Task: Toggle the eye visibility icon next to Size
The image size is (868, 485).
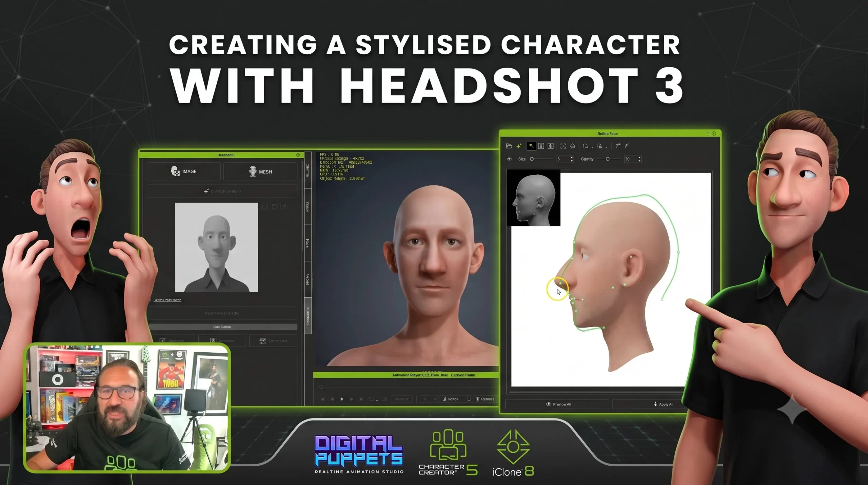Action: (x=509, y=159)
